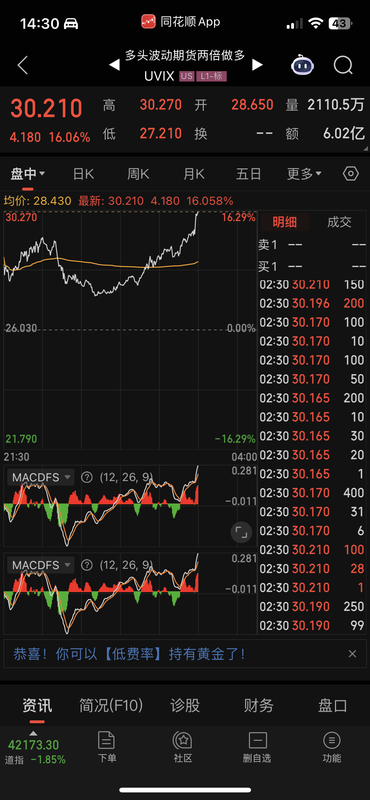Open the 简况(F10) profile tab
370x800 pixels.
point(111,706)
